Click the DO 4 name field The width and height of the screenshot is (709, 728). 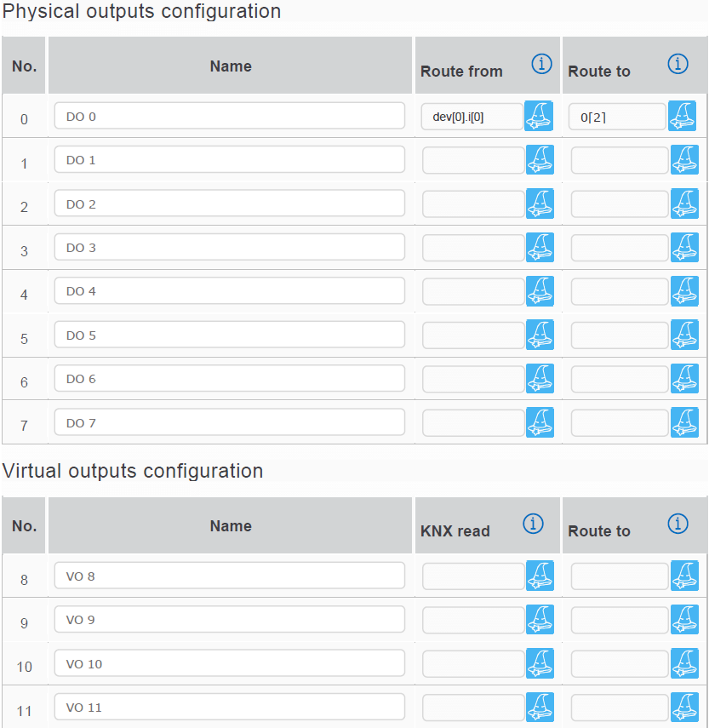point(230,291)
